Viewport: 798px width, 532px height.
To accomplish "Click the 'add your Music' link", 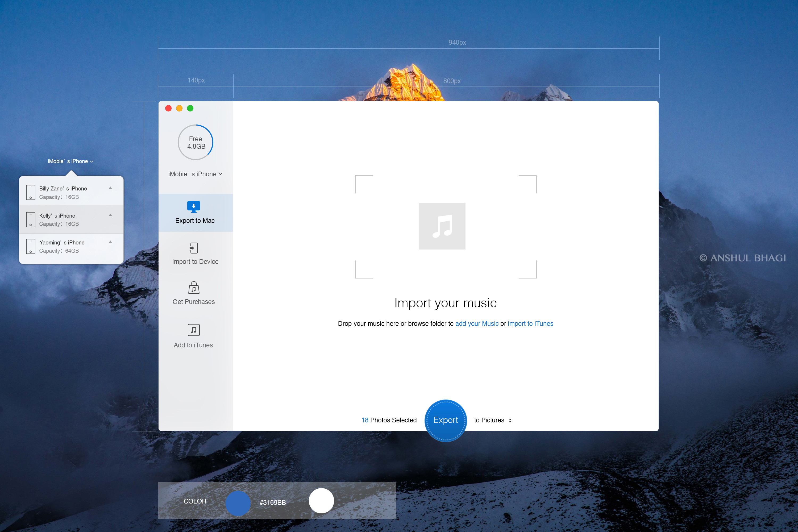I will click(477, 324).
